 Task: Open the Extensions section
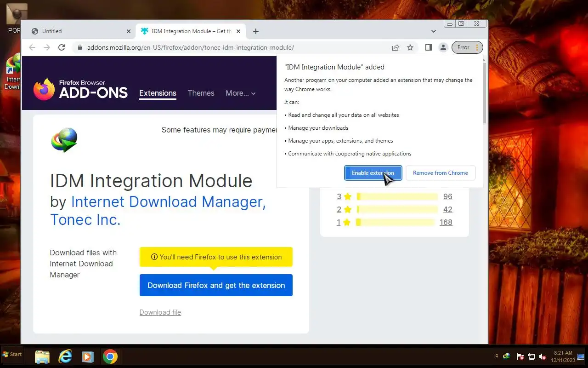[x=158, y=93]
